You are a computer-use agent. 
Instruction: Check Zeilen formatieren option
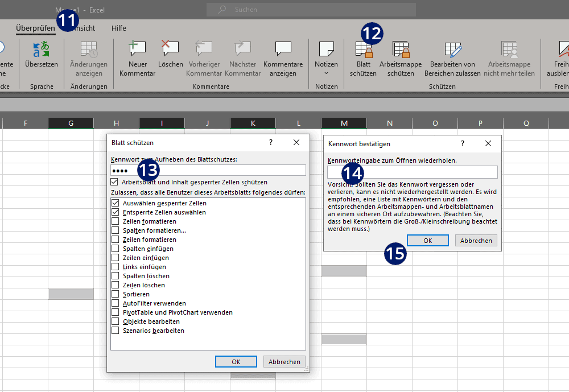click(116, 239)
